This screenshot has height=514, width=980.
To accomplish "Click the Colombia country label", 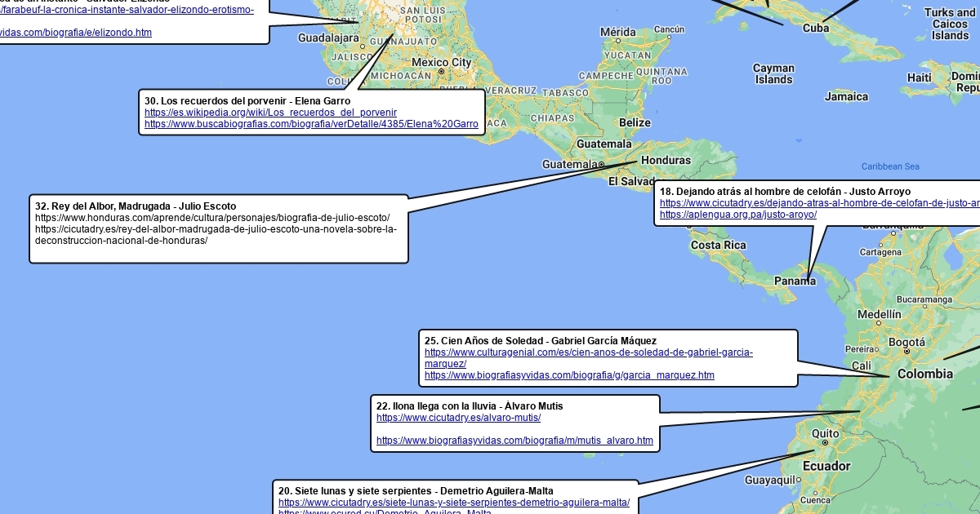I will [925, 374].
